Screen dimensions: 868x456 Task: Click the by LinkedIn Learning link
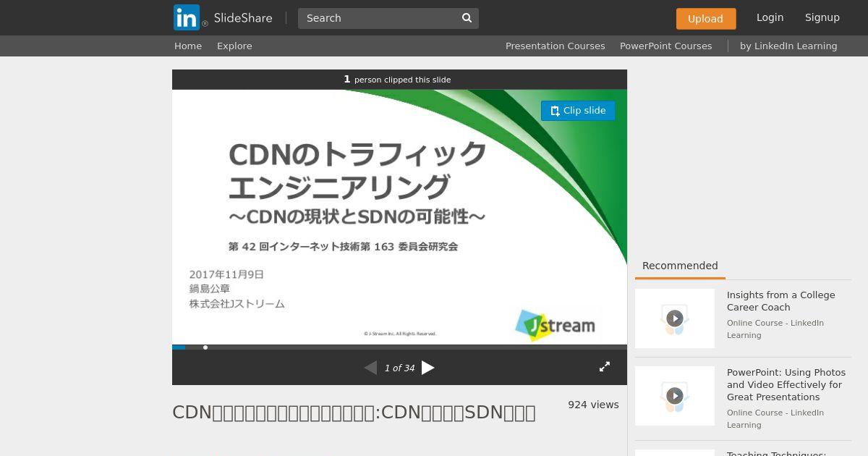click(x=788, y=46)
